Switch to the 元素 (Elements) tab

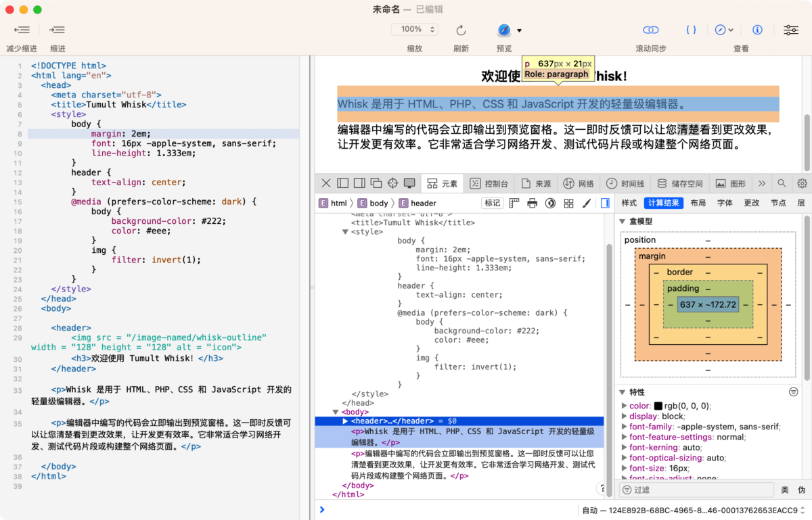443,183
